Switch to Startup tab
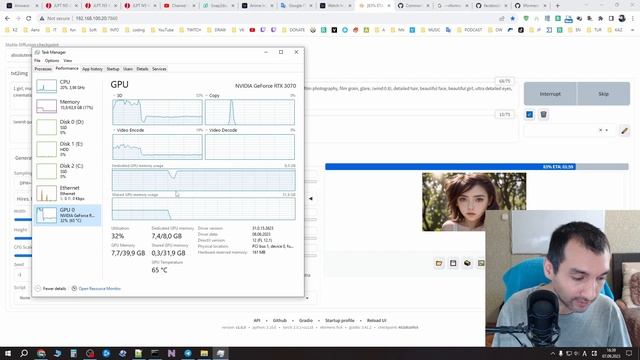The image size is (640, 360). tap(113, 69)
